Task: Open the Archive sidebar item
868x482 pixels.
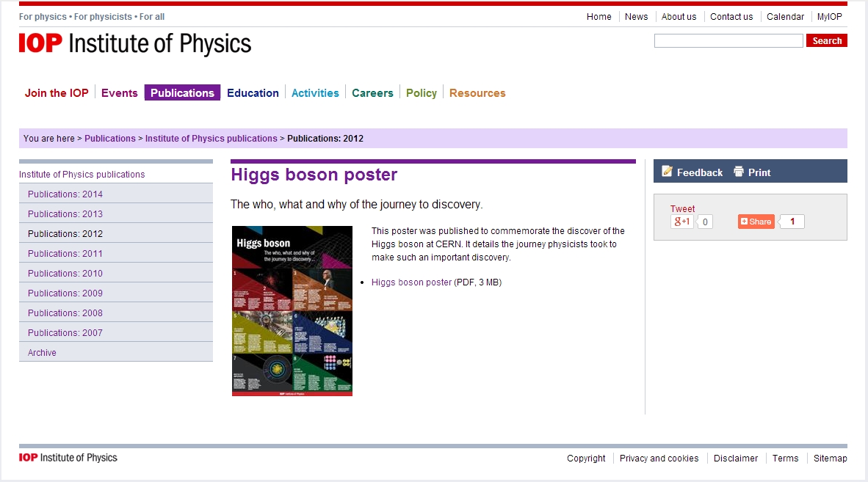Action: pyautogui.click(x=42, y=353)
